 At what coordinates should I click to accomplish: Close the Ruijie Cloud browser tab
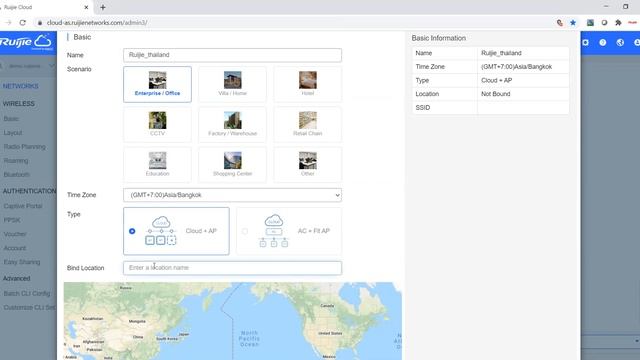coord(86,7)
